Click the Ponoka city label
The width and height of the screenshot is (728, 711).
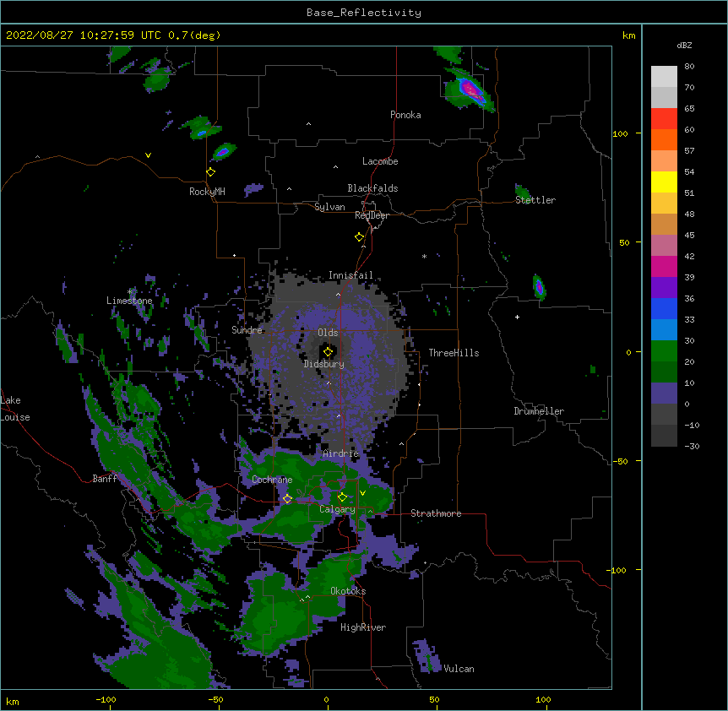tap(405, 115)
